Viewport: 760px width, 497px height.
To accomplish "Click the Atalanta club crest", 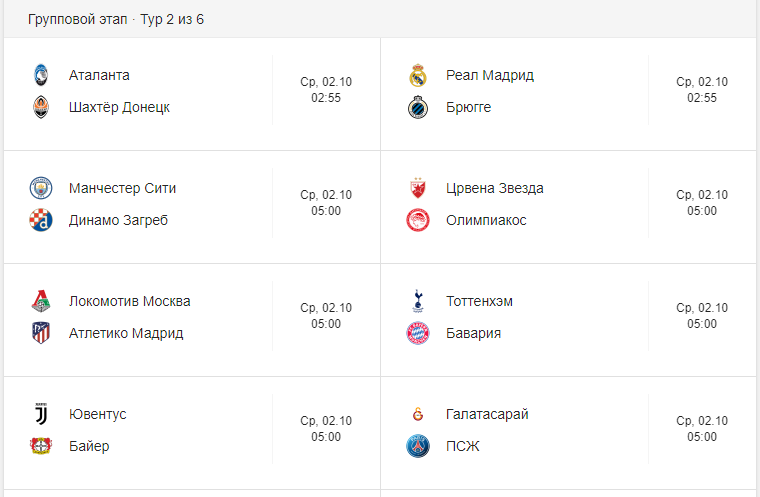I will point(40,75).
